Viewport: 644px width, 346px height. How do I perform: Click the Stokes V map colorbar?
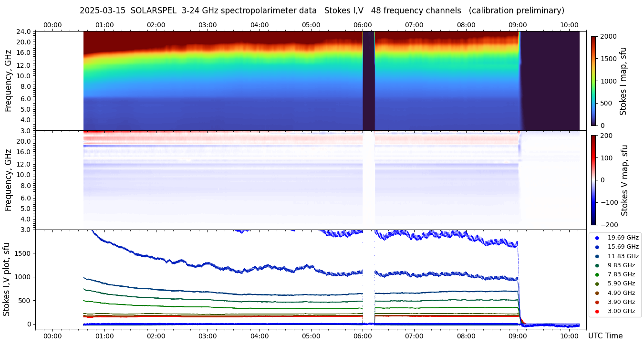coord(593,180)
